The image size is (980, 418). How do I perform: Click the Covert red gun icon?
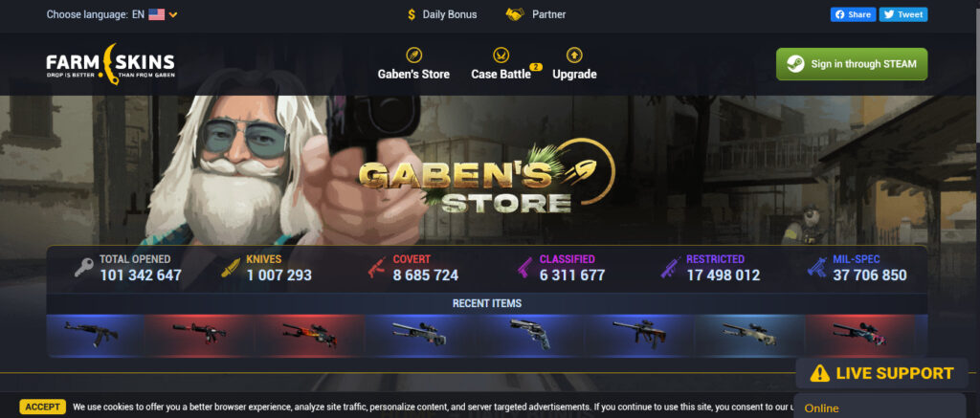point(377,268)
